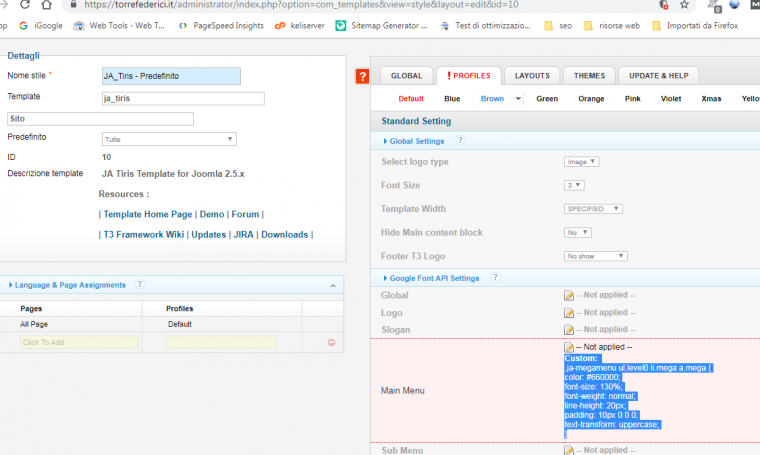Open the Template Width dropdown
Viewport: 760px width, 455px height.
coord(593,209)
